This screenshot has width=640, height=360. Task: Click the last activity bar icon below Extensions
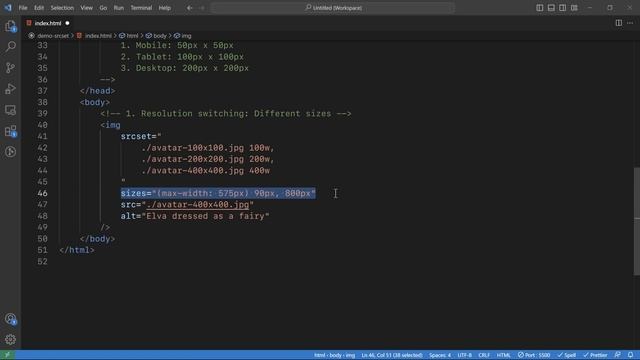coord(11,152)
